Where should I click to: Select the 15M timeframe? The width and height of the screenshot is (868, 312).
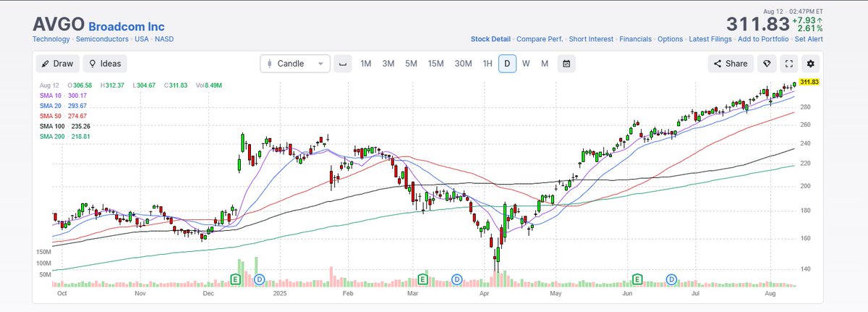435,64
